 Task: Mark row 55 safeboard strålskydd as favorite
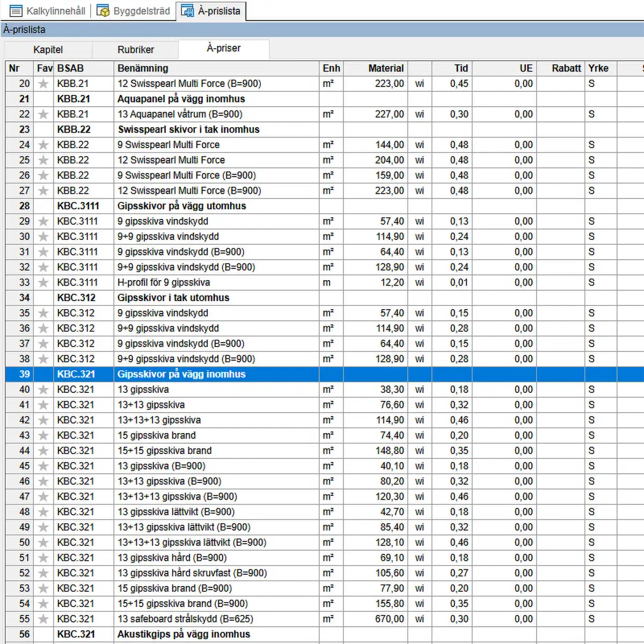(43, 619)
